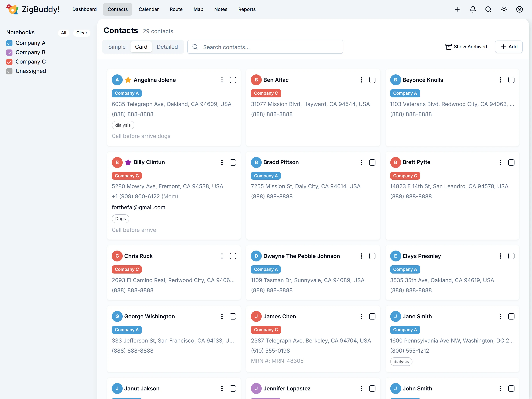Focus the Search contacts field
The width and height of the screenshot is (532, 399).
point(265,47)
